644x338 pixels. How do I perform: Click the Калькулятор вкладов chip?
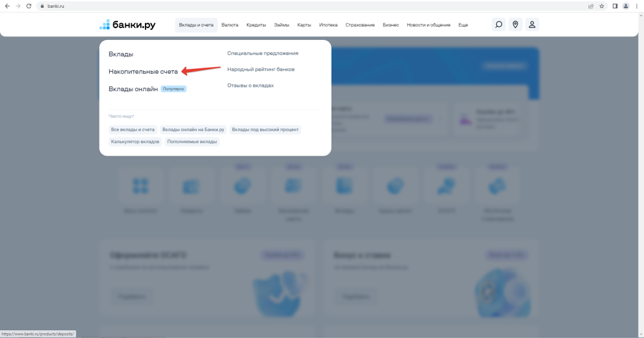(135, 142)
